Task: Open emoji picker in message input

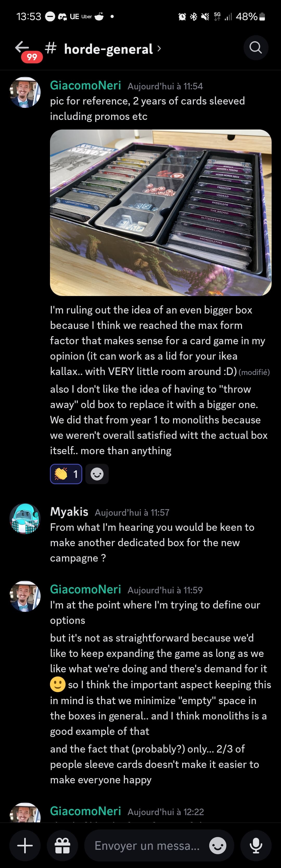Action: click(x=218, y=845)
